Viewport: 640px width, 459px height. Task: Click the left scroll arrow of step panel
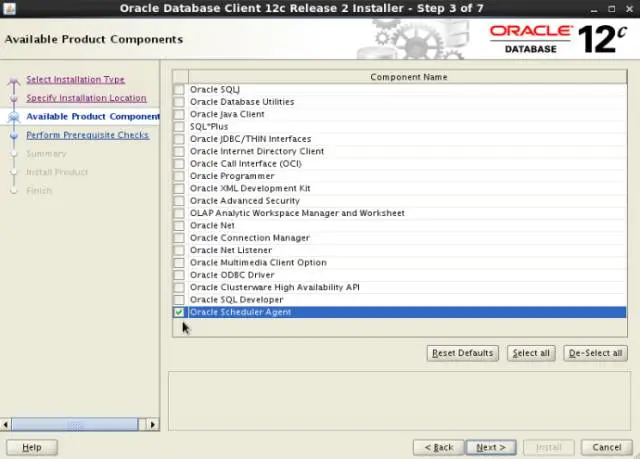tap(6, 424)
